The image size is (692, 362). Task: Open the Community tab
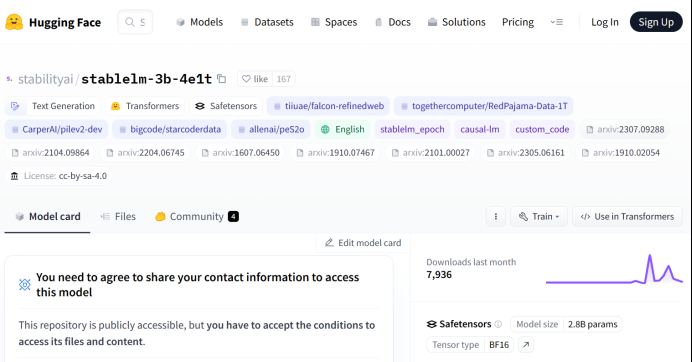coord(197,217)
